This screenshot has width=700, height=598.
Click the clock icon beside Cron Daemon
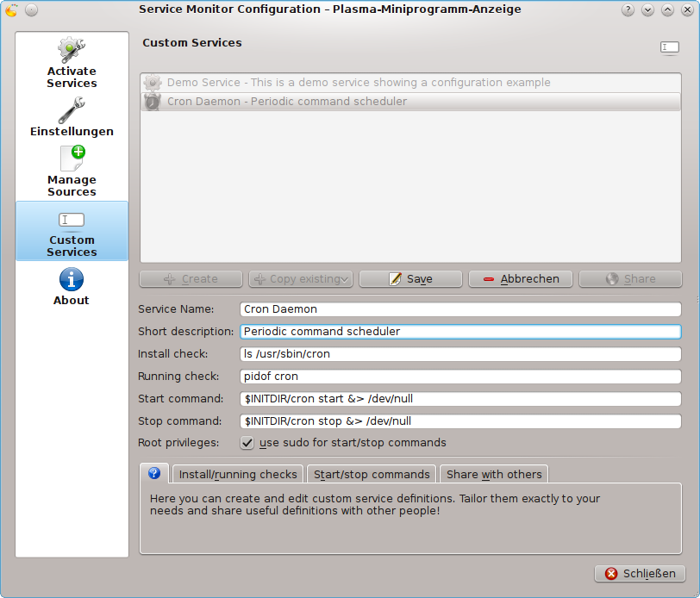[153, 102]
